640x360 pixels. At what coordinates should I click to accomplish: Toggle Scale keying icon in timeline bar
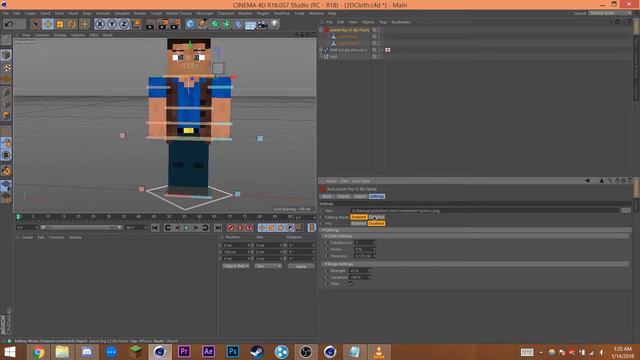click(x=271, y=227)
